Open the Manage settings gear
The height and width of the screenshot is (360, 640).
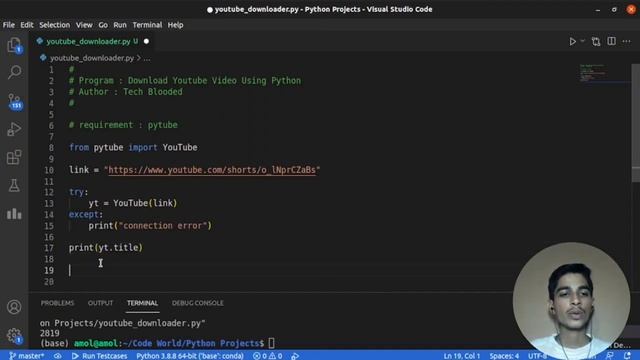point(14,336)
